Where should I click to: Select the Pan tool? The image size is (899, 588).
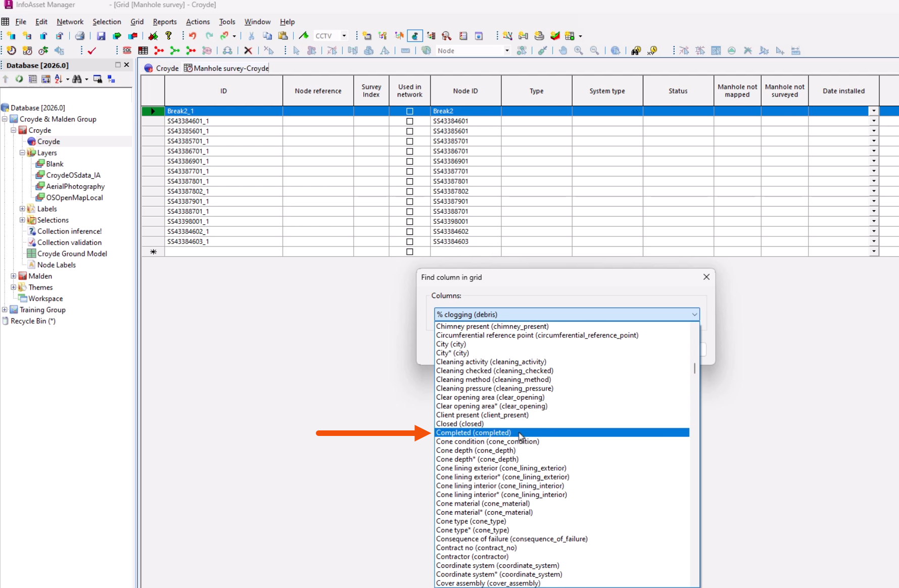click(563, 51)
